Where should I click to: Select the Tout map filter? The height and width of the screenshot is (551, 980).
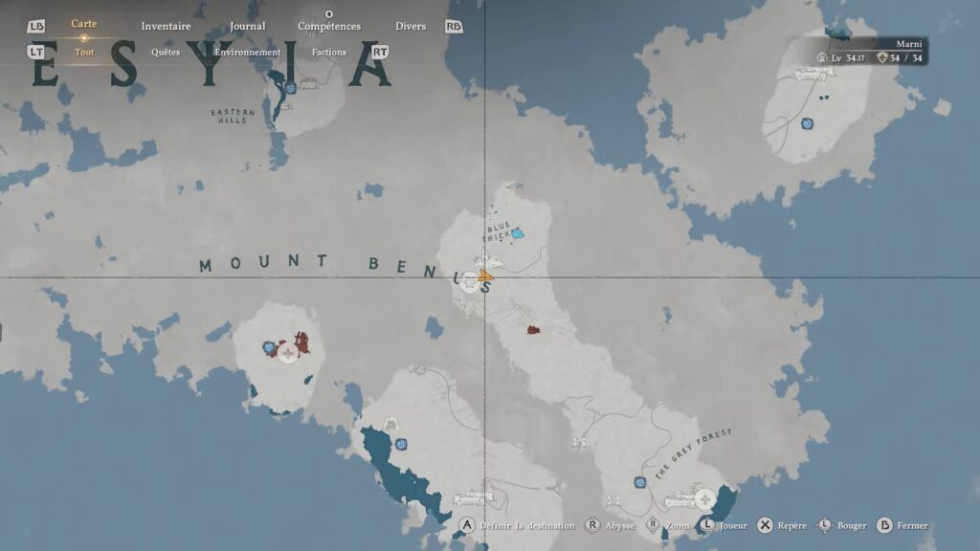84,53
